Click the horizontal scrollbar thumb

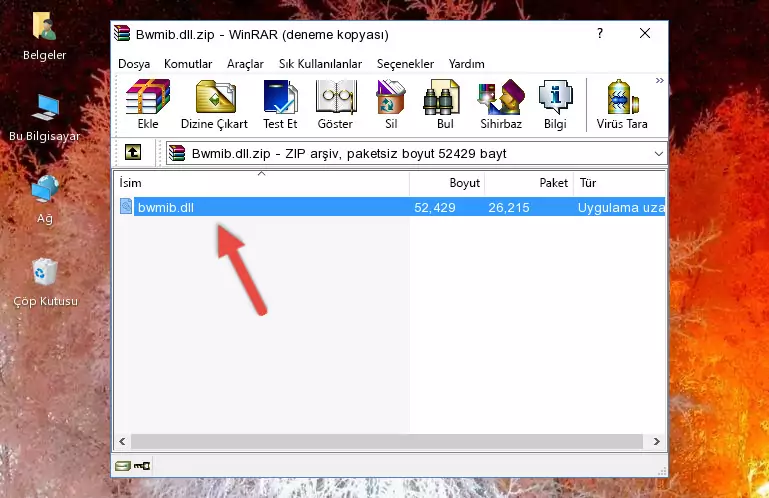pos(386,442)
